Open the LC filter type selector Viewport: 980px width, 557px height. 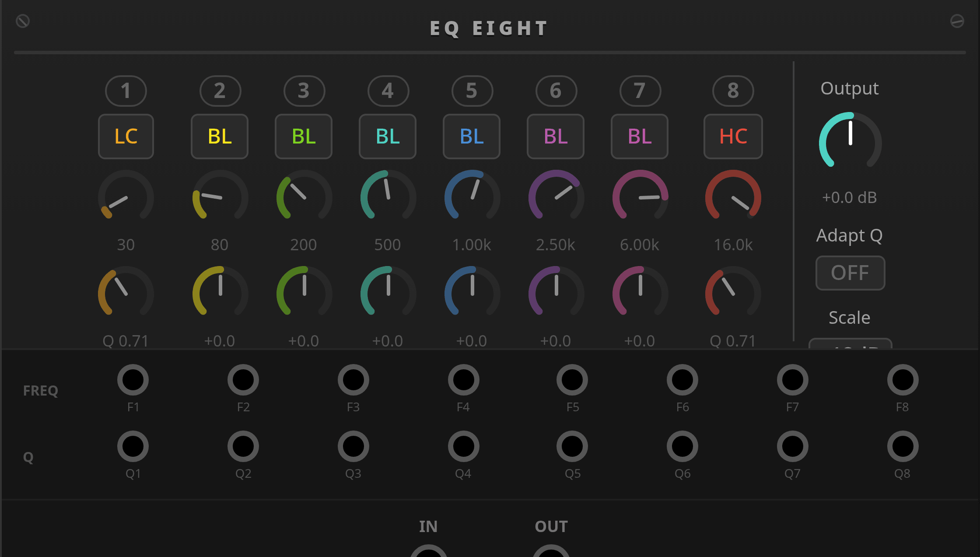tap(126, 137)
